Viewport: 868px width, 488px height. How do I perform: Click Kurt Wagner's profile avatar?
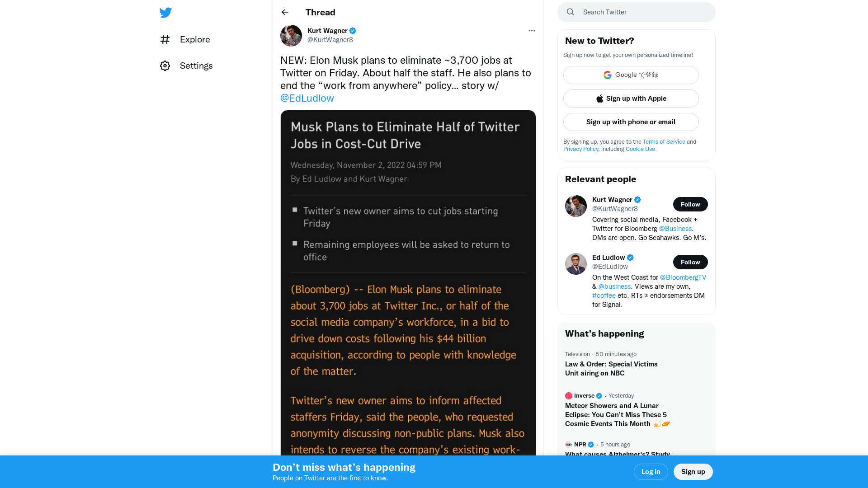[291, 35]
